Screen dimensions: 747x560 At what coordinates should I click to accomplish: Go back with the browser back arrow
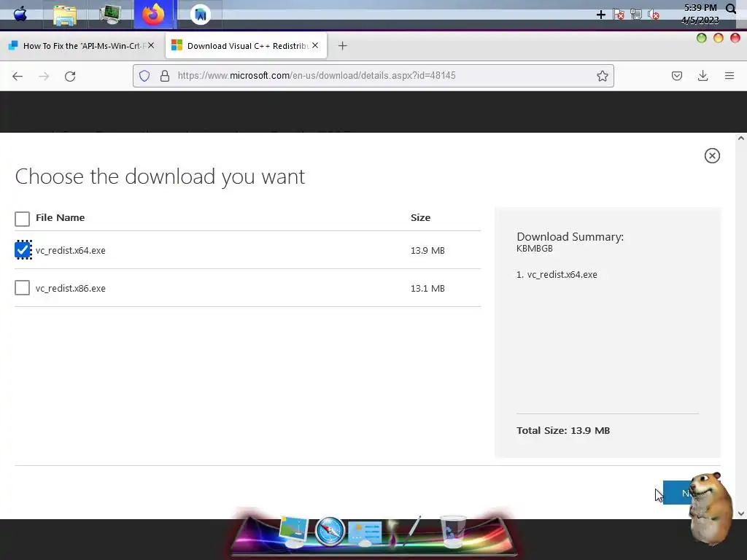coord(18,76)
